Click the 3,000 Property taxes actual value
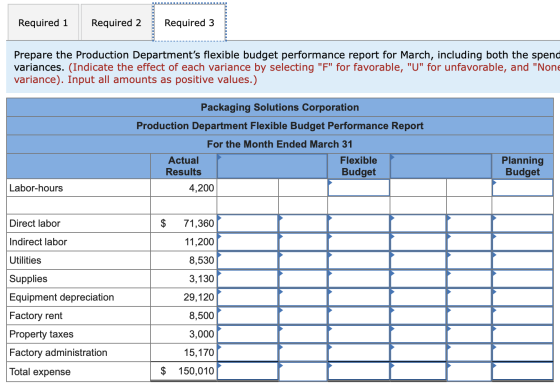This screenshot has width=560, height=389. pyautogui.click(x=201, y=334)
